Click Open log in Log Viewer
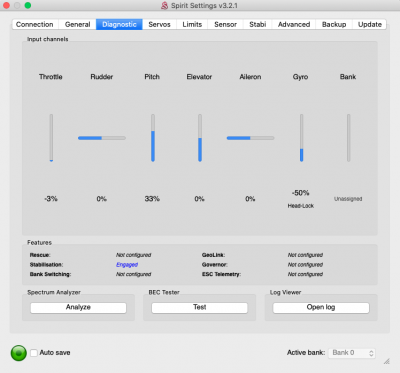The image size is (400, 373). tap(321, 307)
